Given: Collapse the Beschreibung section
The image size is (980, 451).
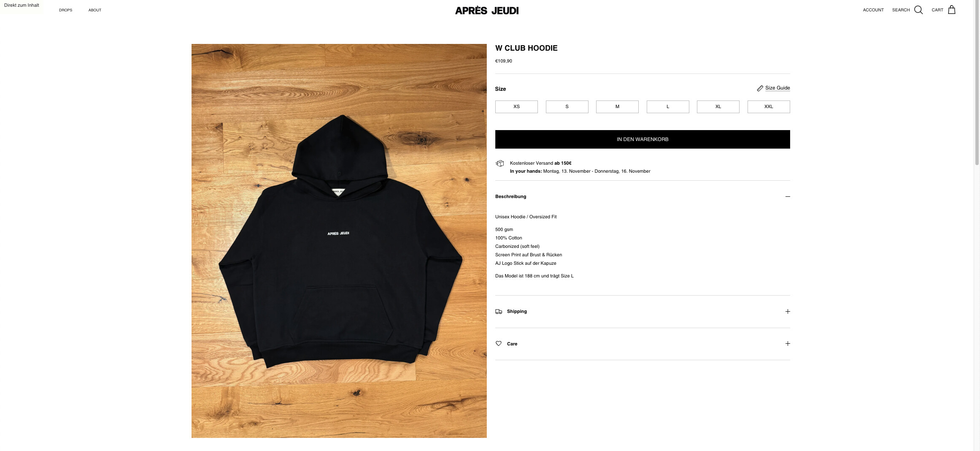Looking at the screenshot, I should tap(788, 196).
